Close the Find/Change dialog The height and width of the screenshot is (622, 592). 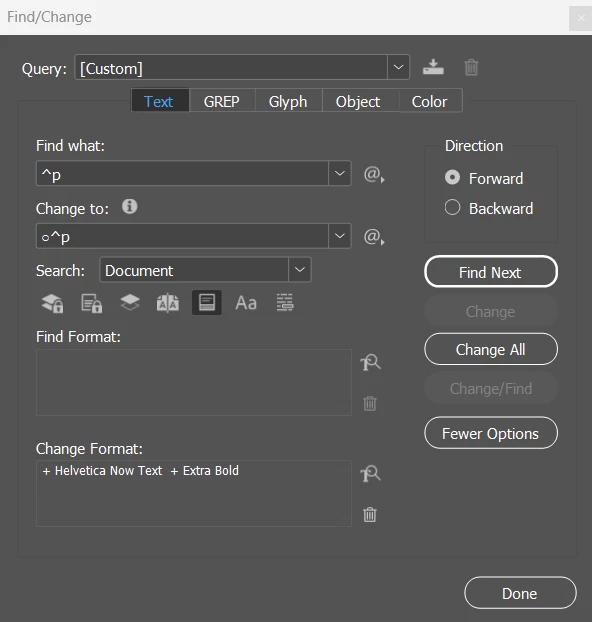pos(581,18)
